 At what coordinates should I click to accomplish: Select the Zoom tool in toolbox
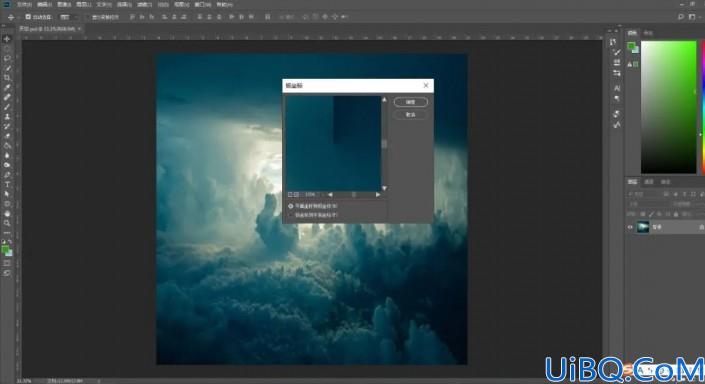[x=7, y=223]
